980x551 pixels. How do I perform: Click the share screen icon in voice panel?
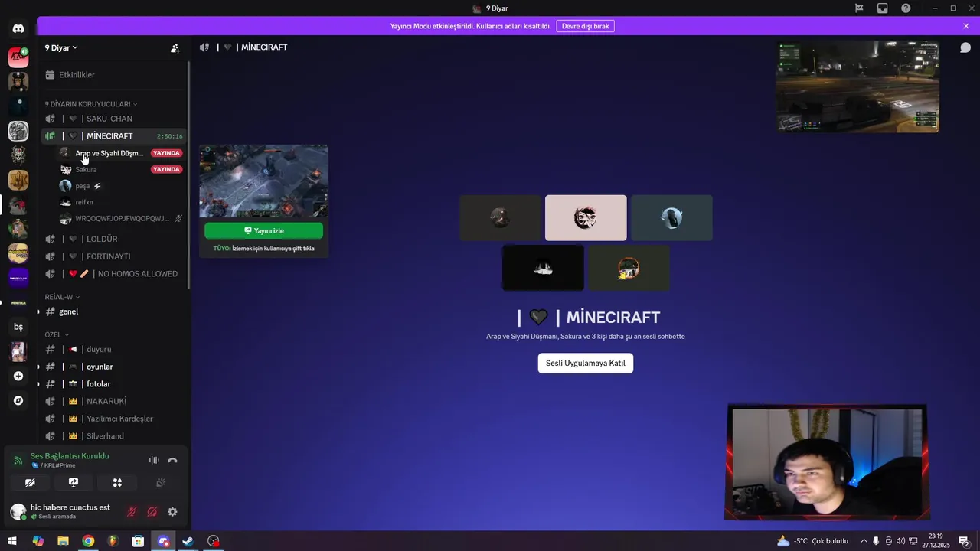pos(73,482)
